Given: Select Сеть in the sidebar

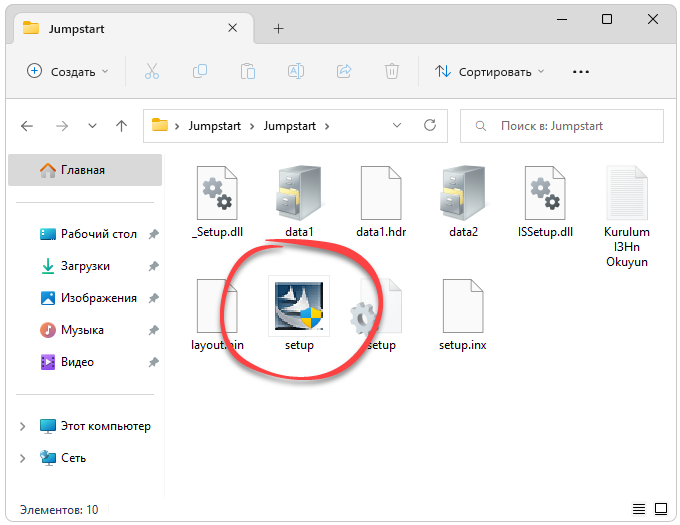Looking at the screenshot, I should point(62,458).
